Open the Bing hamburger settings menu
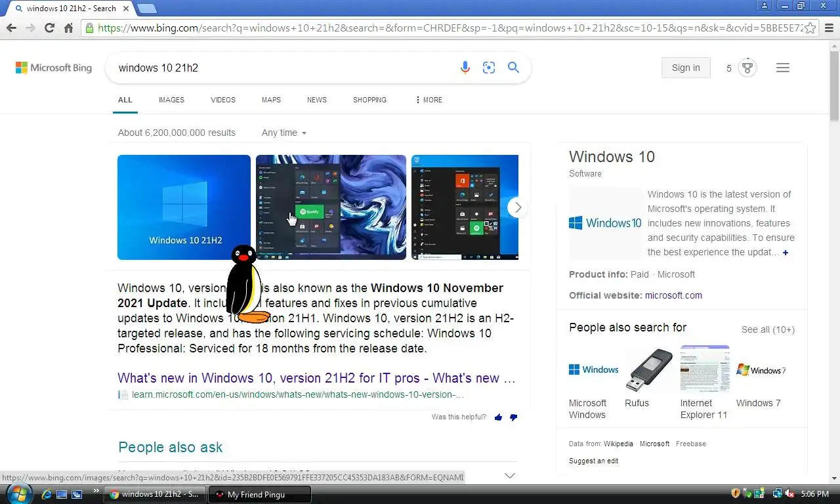The width and height of the screenshot is (840, 504). [x=782, y=68]
